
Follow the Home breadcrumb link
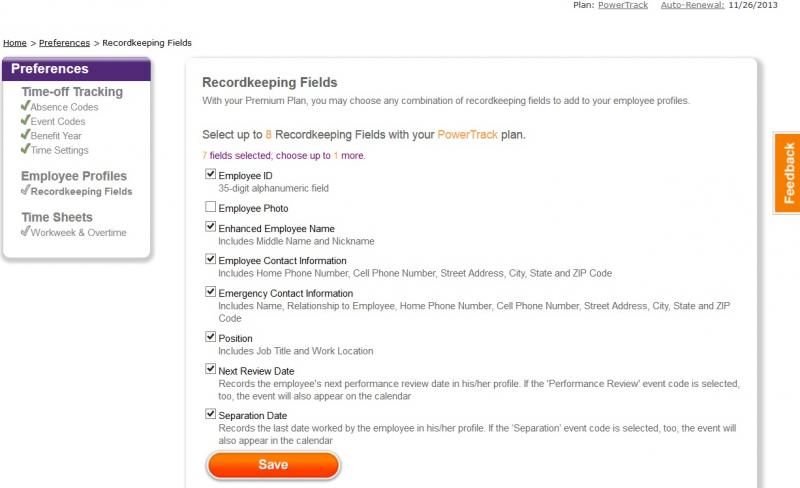(x=15, y=43)
